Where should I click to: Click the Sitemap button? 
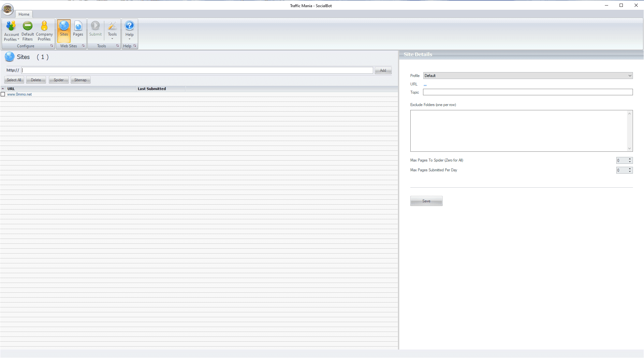point(80,80)
